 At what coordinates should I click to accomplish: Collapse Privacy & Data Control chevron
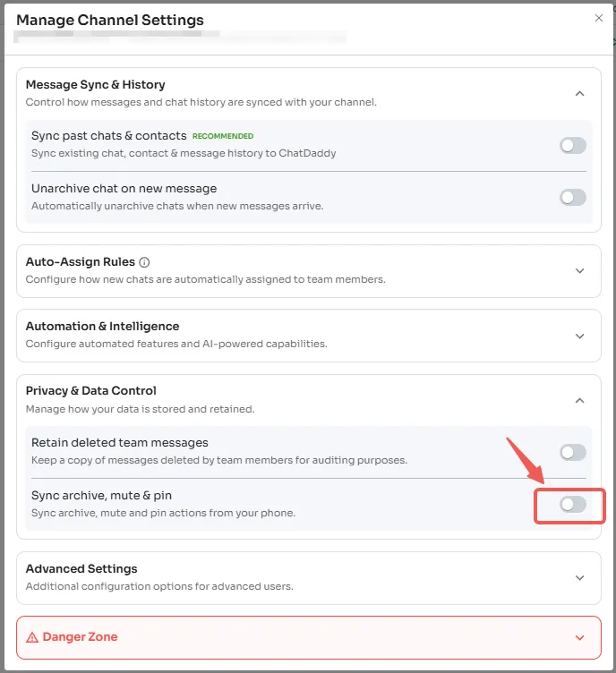tap(579, 400)
